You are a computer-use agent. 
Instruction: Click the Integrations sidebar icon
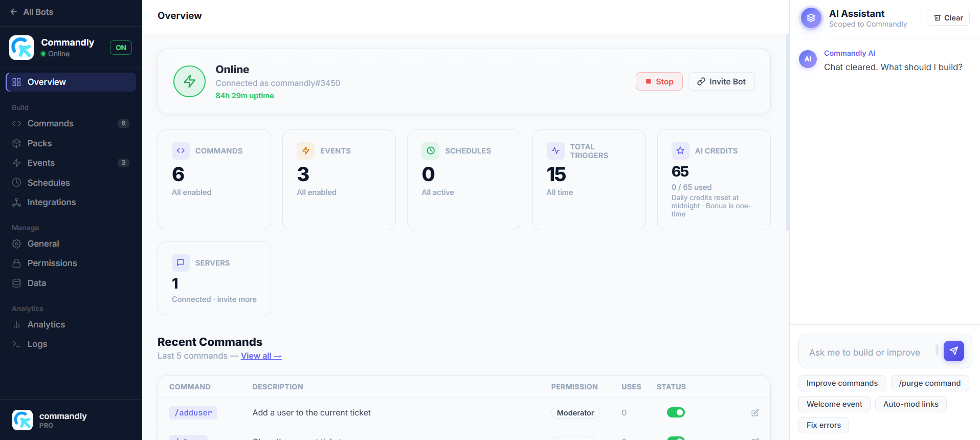(x=17, y=202)
